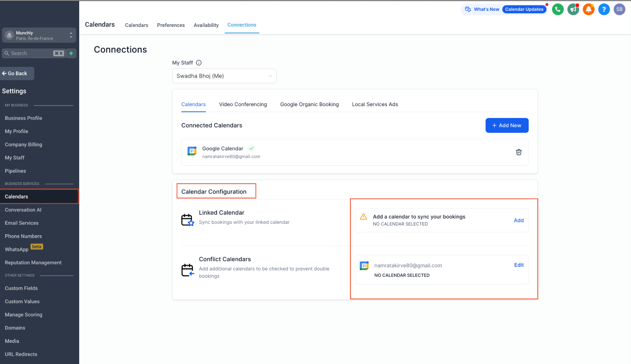Open Conversation AI in sidebar
This screenshot has width=631, height=364.
[23, 210]
